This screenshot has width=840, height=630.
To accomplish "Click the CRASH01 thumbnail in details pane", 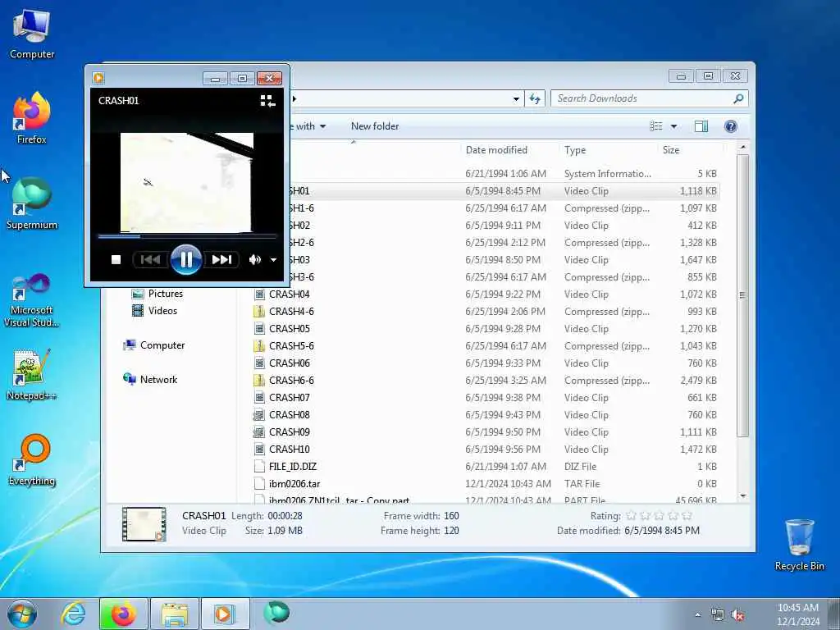I will 144,524.
